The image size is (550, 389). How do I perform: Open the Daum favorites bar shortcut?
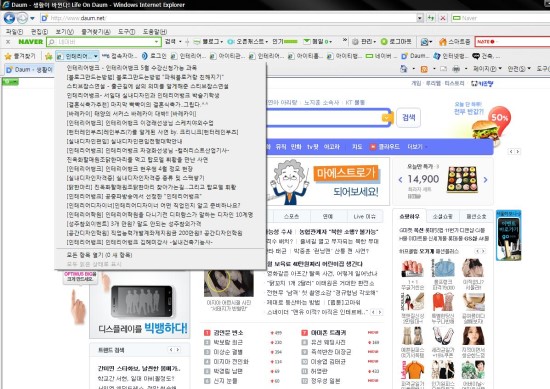pos(415,56)
